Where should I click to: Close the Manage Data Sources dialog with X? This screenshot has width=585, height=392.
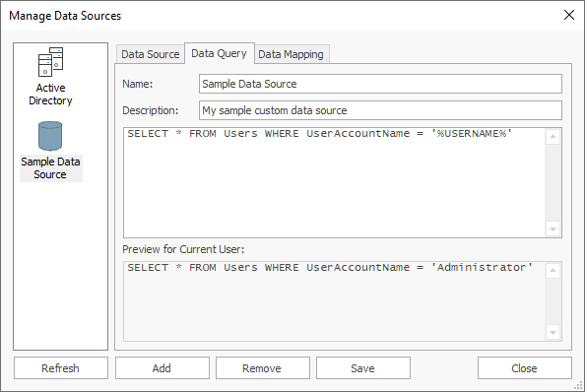coord(569,16)
